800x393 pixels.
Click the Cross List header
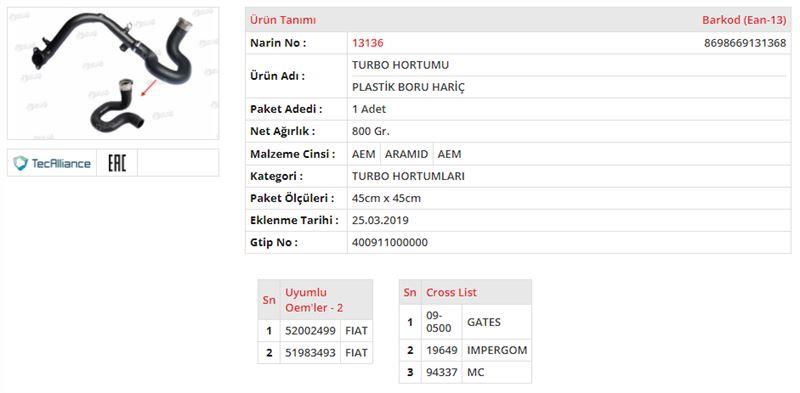point(452,292)
